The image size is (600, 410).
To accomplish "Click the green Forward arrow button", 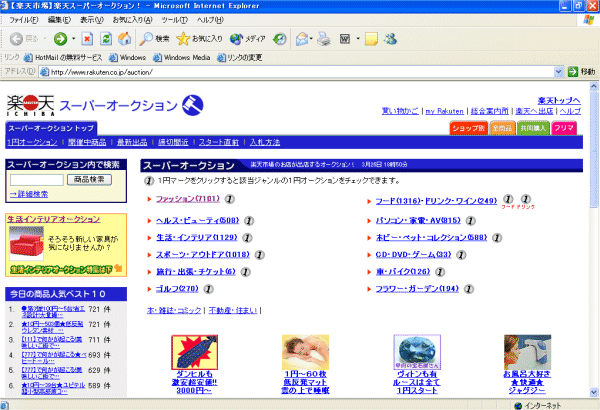I will [x=60, y=39].
